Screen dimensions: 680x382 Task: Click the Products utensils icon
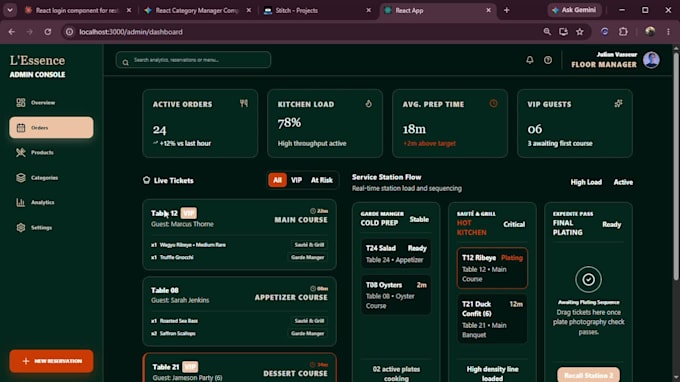(20, 153)
